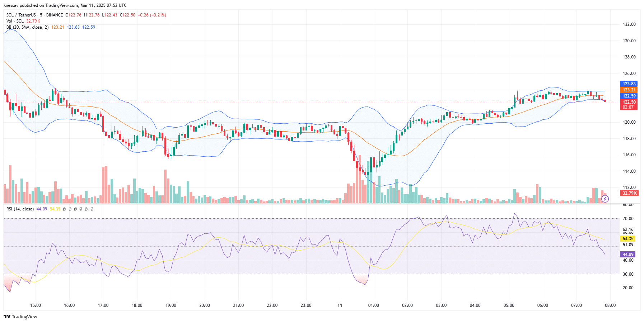644x323 pixels.
Task: Click the 112.00 price axis label
Action: pyautogui.click(x=629, y=187)
